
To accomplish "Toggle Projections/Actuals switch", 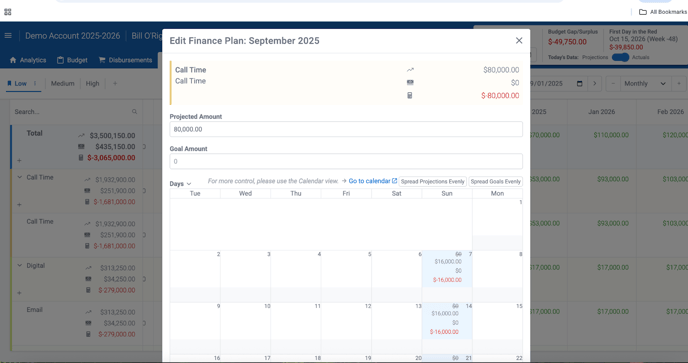I will pos(620,58).
